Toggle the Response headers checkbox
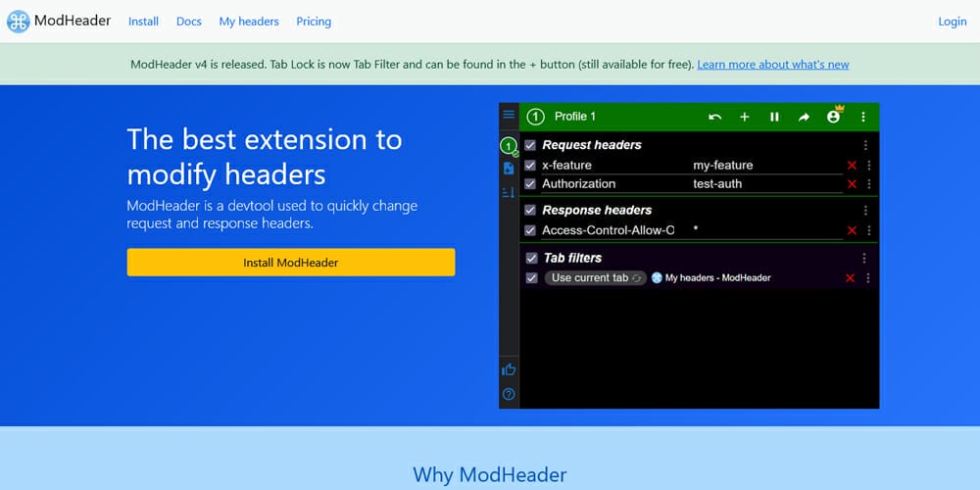Screen dimensions: 980x490 click(x=530, y=210)
